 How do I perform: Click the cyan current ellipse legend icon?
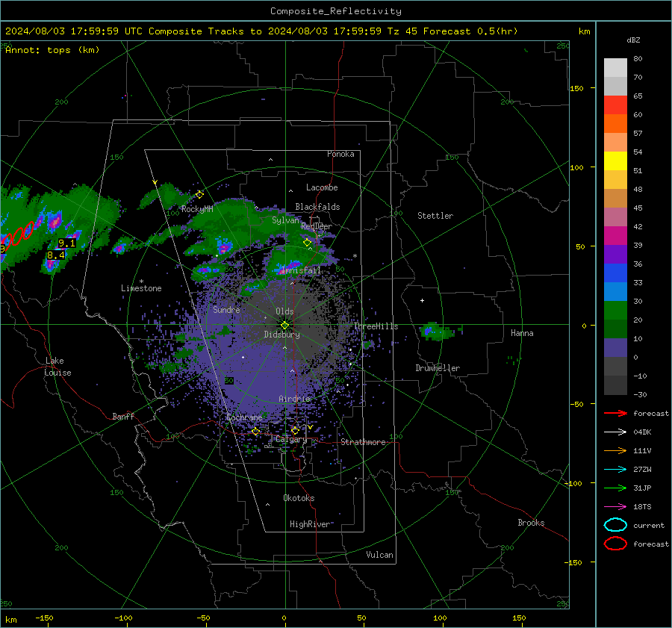[x=615, y=525]
